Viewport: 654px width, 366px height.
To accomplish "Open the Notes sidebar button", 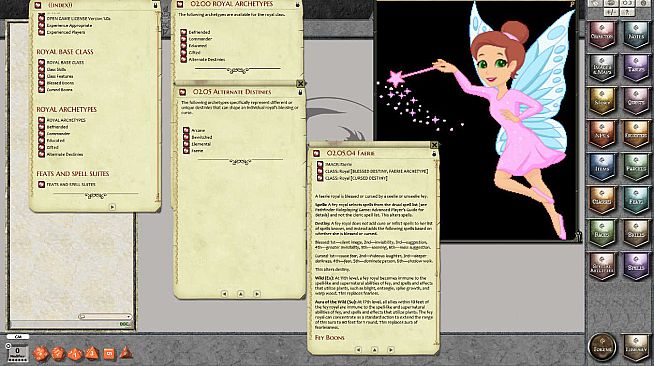I will [636, 34].
